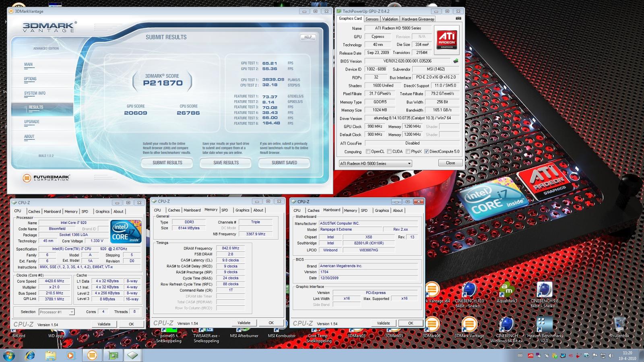This screenshot has height=362, width=644.
Task: Open the 3DMark06 desktop shortcut
Action: (x=431, y=327)
